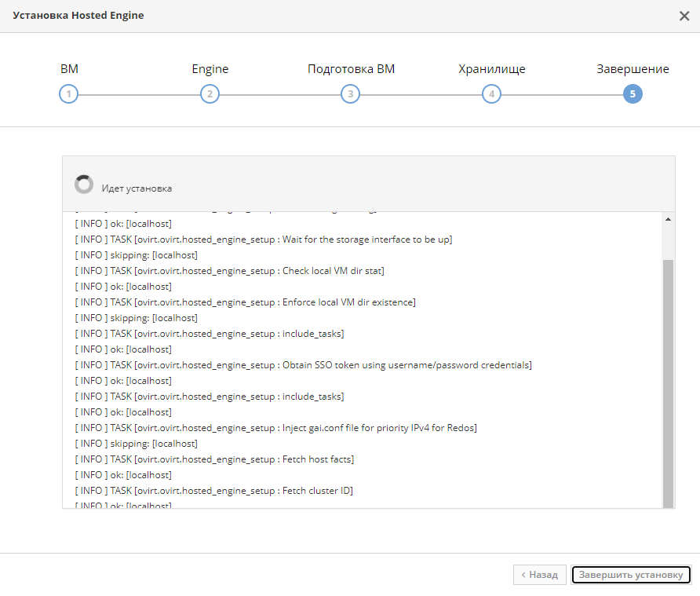The image size is (700, 596).
Task: Click the Подготовка ВМ step label
Action: (352, 69)
